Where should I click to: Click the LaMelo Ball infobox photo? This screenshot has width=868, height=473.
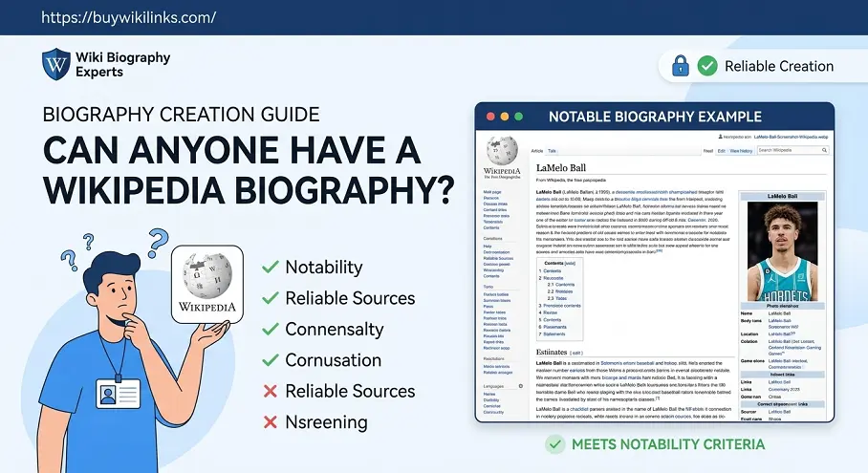(x=782, y=251)
